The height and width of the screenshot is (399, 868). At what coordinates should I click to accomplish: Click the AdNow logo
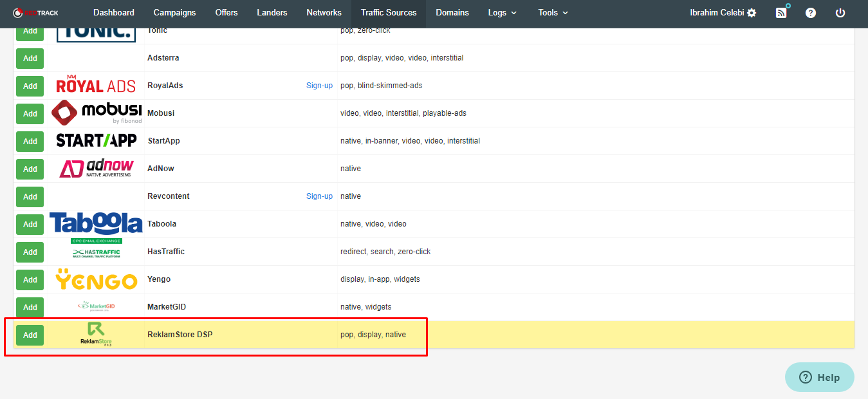click(x=96, y=168)
